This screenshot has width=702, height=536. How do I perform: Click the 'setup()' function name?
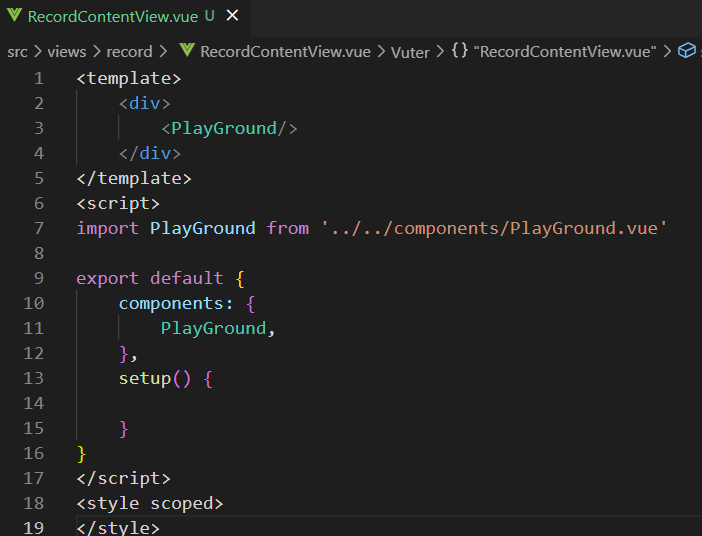point(155,379)
